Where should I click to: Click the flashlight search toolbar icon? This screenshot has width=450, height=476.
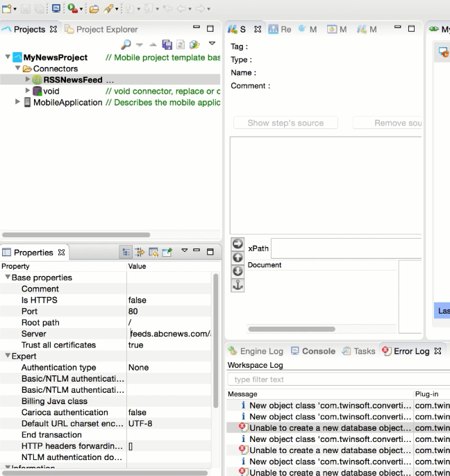(x=108, y=8)
